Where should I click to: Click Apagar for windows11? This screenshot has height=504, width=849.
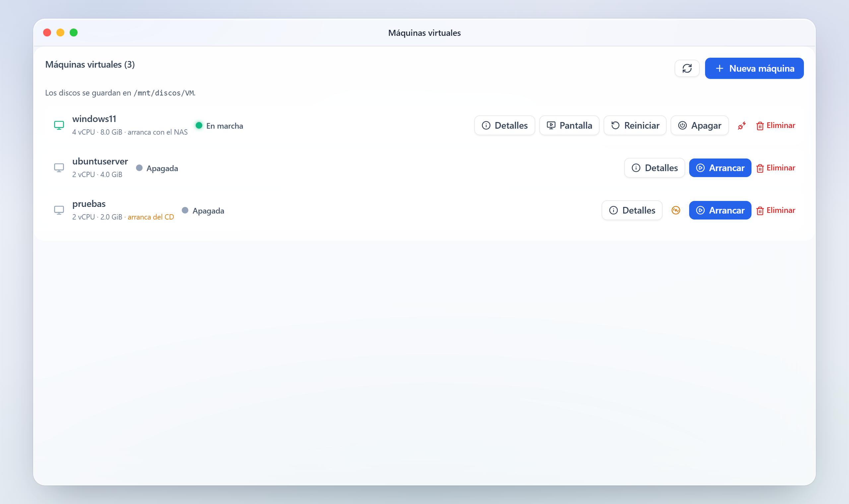[699, 125]
